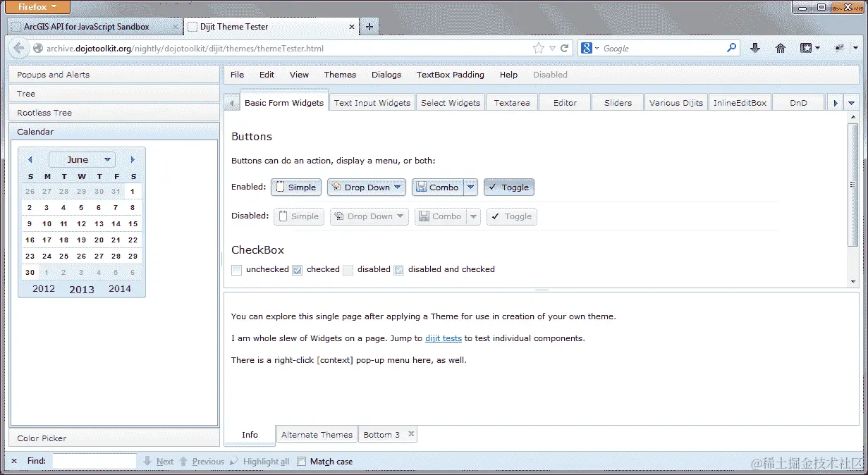868x475 pixels.
Task: Open the tab list menu dropdown
Action: (x=851, y=103)
